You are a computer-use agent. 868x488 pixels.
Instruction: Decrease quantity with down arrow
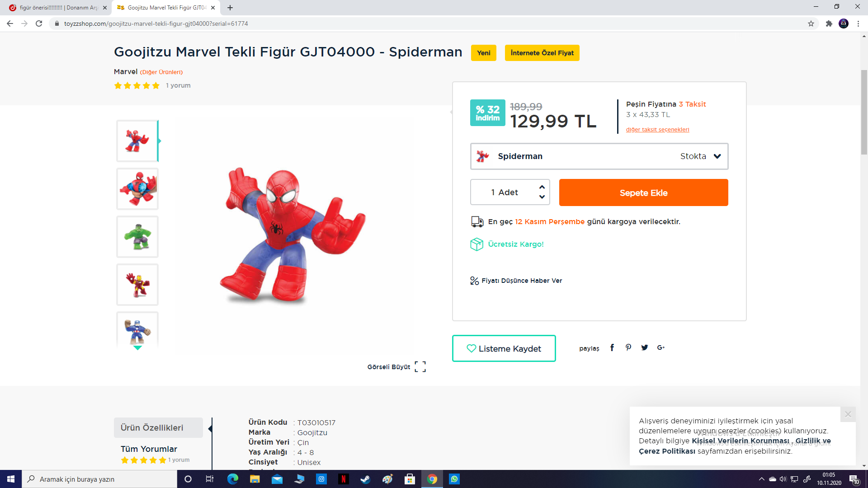(542, 197)
